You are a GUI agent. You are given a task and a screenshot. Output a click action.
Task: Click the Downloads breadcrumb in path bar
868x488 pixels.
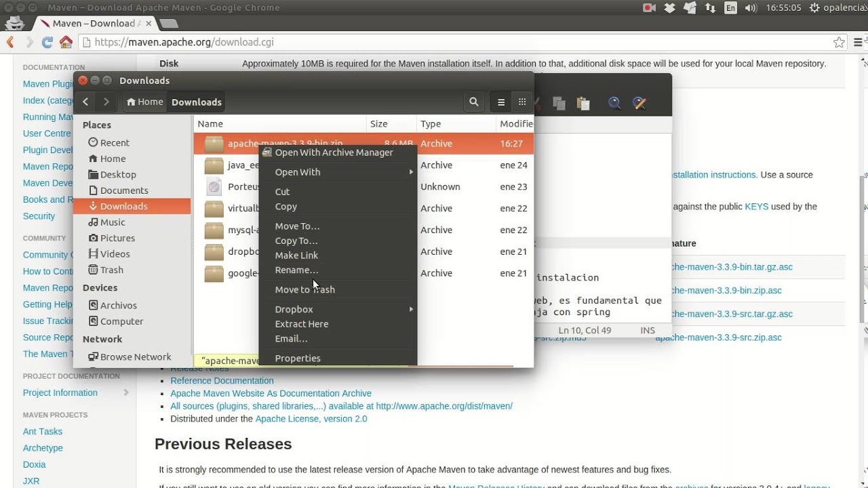[197, 102]
